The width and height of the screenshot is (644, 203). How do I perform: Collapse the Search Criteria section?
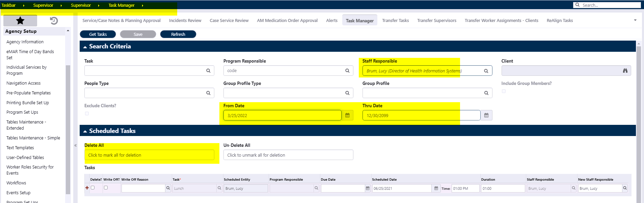(85, 47)
